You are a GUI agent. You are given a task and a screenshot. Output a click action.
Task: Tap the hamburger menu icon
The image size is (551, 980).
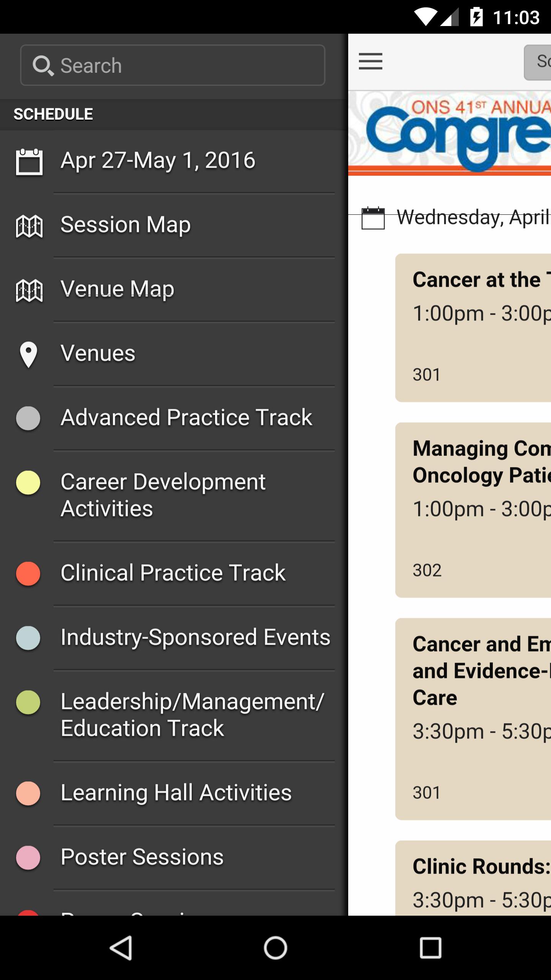click(370, 61)
